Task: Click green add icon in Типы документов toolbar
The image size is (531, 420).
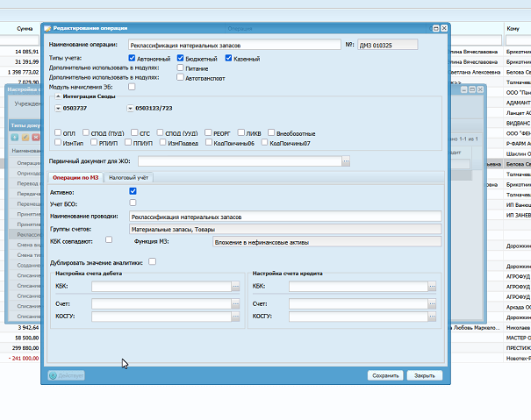Action: click(x=15, y=137)
